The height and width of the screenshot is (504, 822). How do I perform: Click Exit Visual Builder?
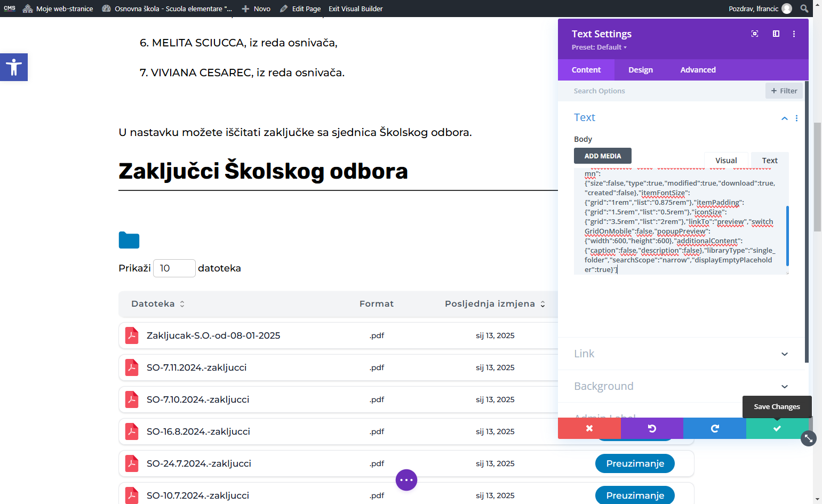tap(356, 9)
